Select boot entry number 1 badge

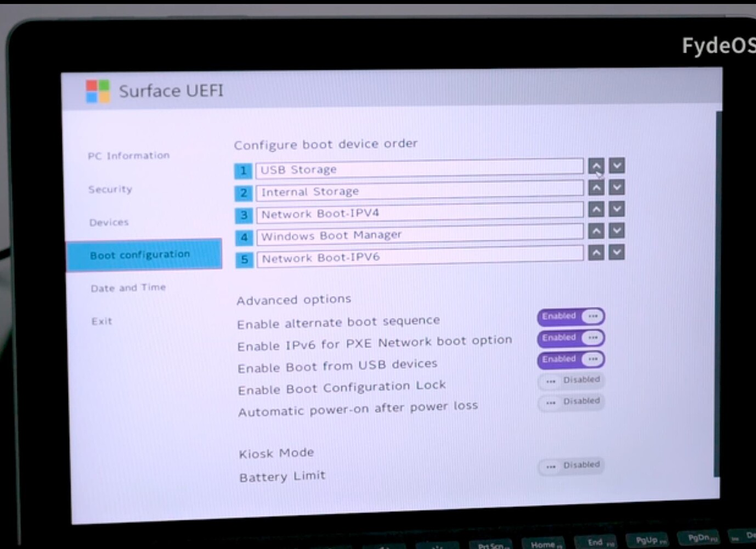[x=243, y=171]
